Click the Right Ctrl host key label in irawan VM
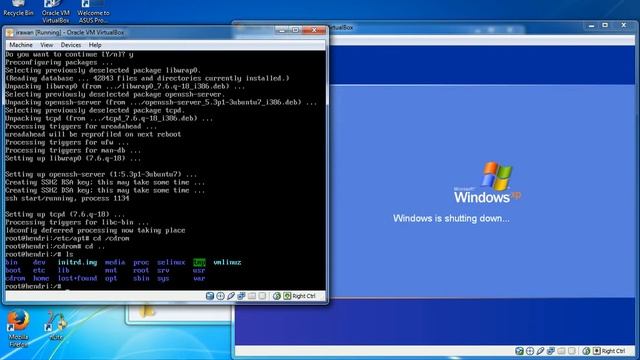The width and height of the screenshot is (640, 360). tap(304, 296)
